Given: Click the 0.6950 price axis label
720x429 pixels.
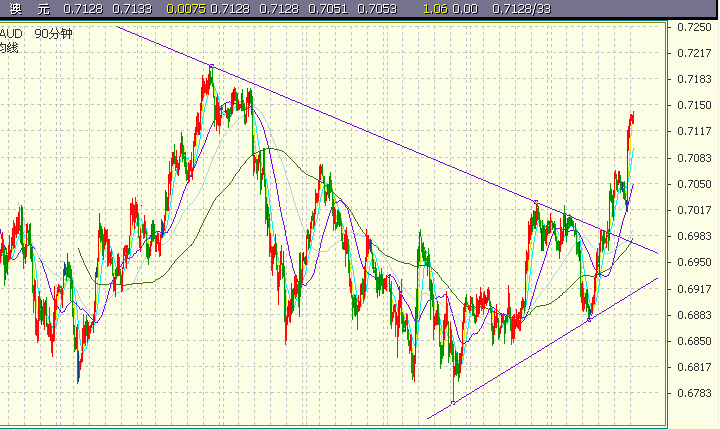Looking at the screenshot, I should (x=694, y=262).
